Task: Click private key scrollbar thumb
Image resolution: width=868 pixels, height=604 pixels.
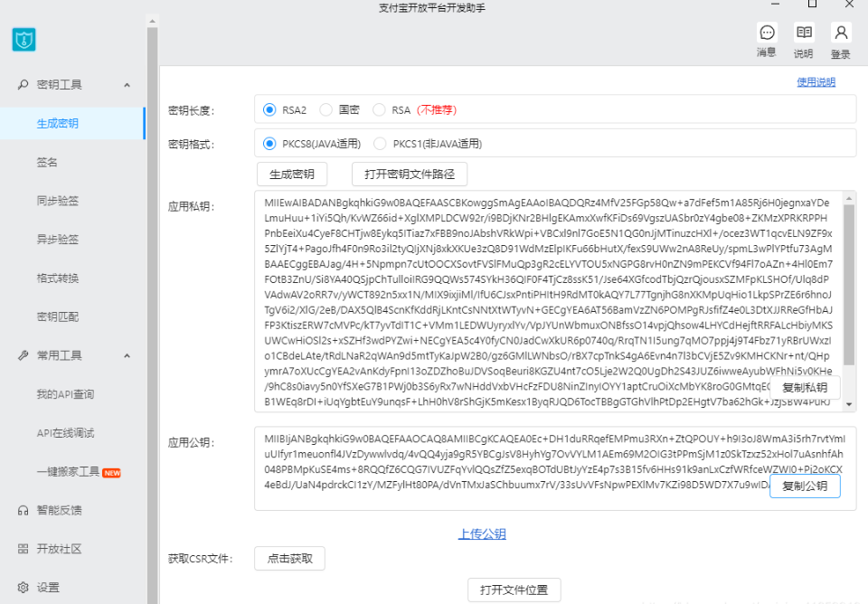Action: (x=849, y=285)
